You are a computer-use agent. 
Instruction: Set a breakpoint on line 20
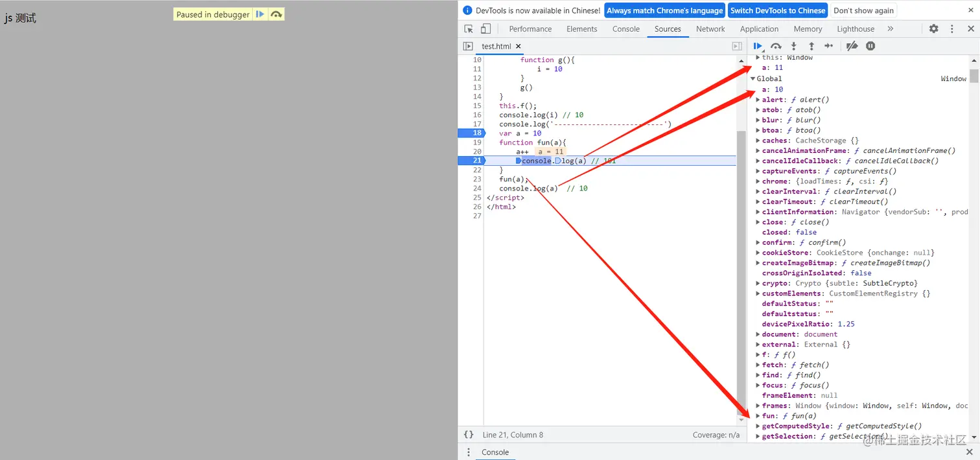477,152
